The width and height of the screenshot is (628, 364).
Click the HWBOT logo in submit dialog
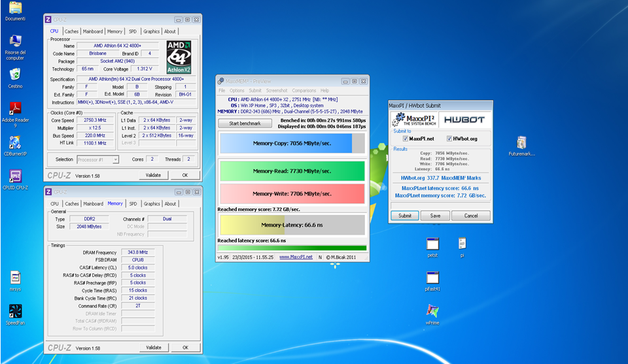(464, 120)
